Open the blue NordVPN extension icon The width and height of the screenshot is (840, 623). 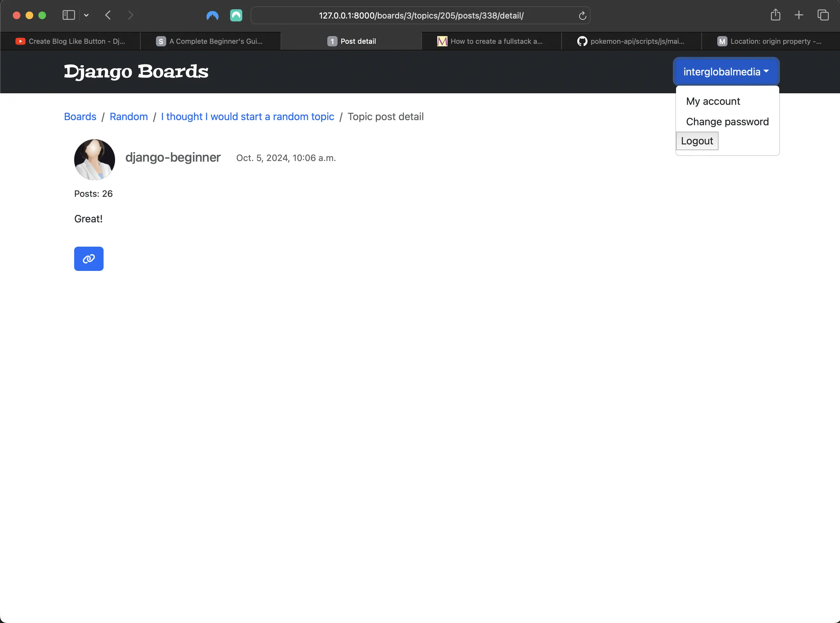212,15
